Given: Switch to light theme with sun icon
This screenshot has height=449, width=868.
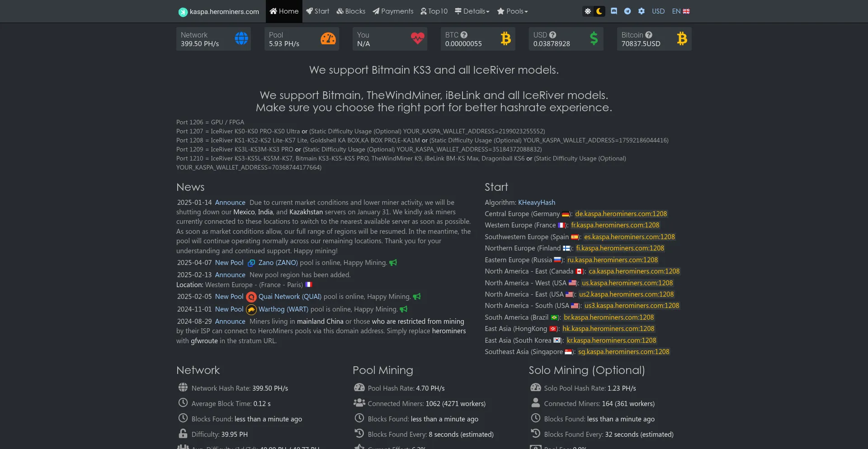Looking at the screenshot, I should coord(588,11).
